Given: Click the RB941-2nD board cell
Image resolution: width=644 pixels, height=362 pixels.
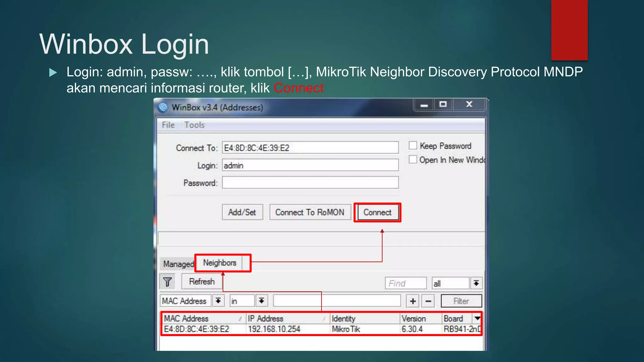Looking at the screenshot, I should tap(462, 329).
